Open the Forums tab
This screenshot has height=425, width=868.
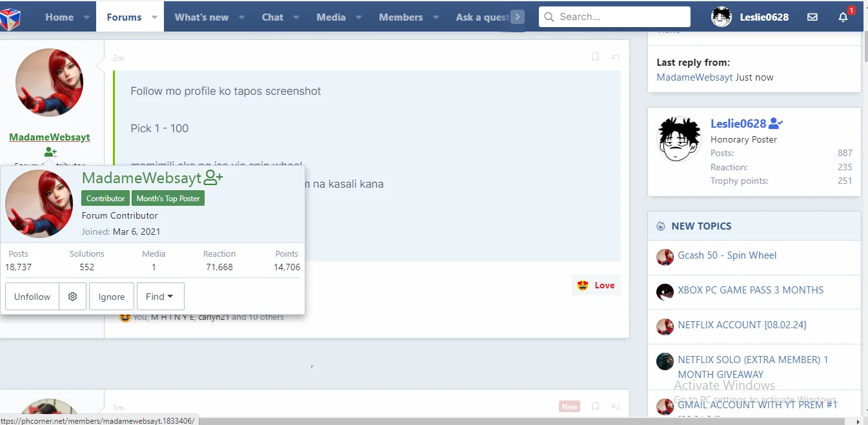coord(124,17)
